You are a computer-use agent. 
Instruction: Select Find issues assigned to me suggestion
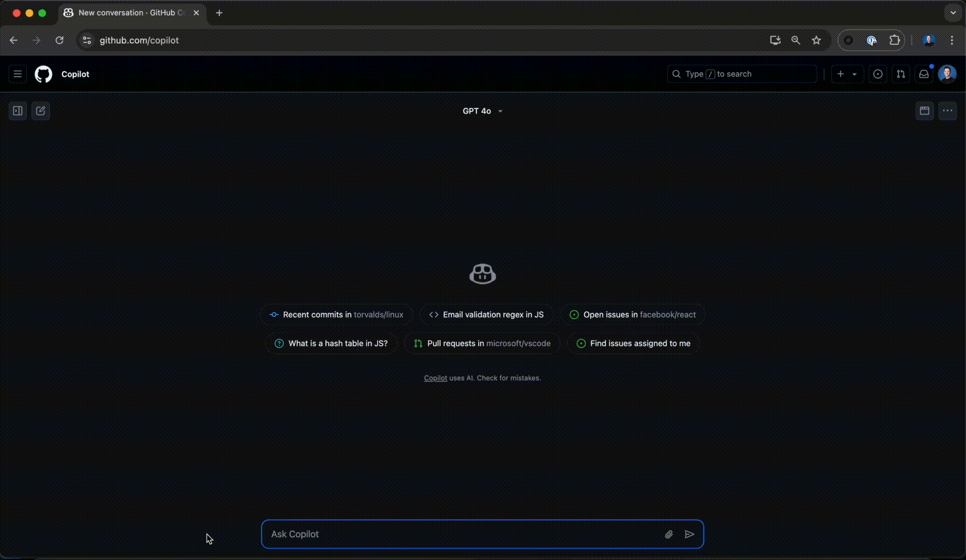pyautogui.click(x=633, y=343)
